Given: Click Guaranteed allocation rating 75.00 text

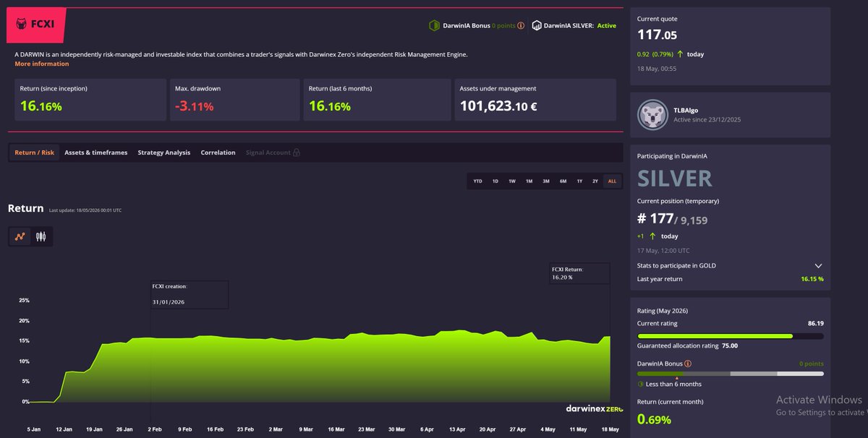Looking at the screenshot, I should pyautogui.click(x=687, y=346).
